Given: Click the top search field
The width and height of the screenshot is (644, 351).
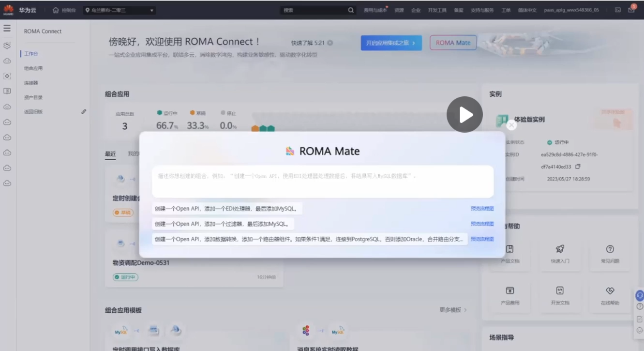Looking at the screenshot, I should pos(314,10).
